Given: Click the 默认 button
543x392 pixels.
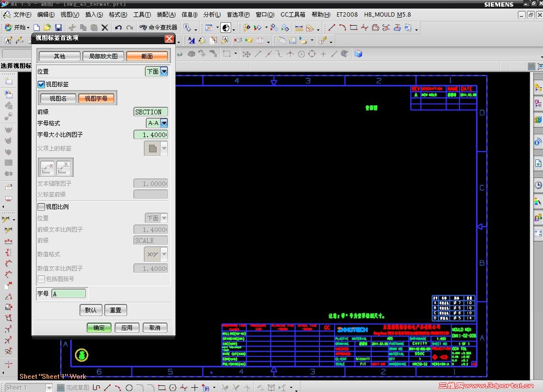Looking at the screenshot, I should coord(91,310).
